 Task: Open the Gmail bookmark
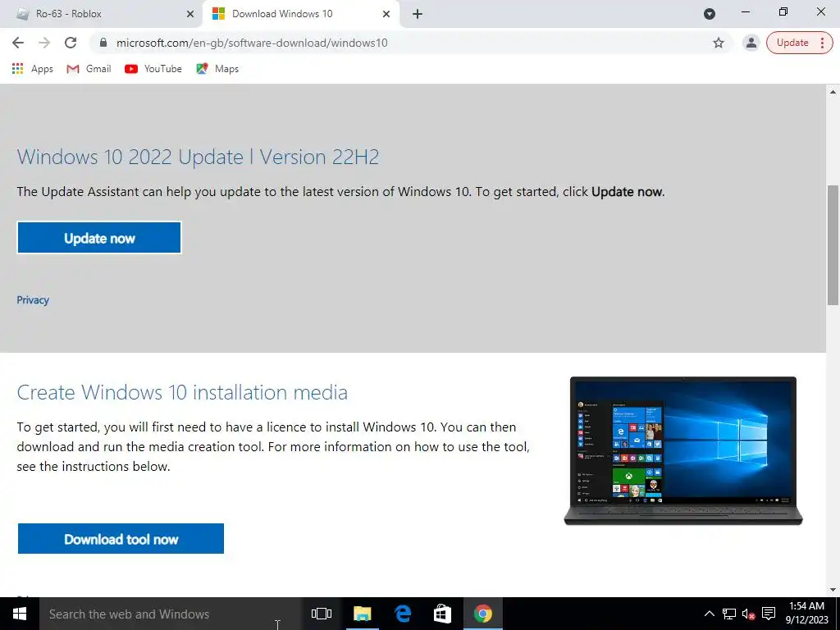(x=89, y=69)
